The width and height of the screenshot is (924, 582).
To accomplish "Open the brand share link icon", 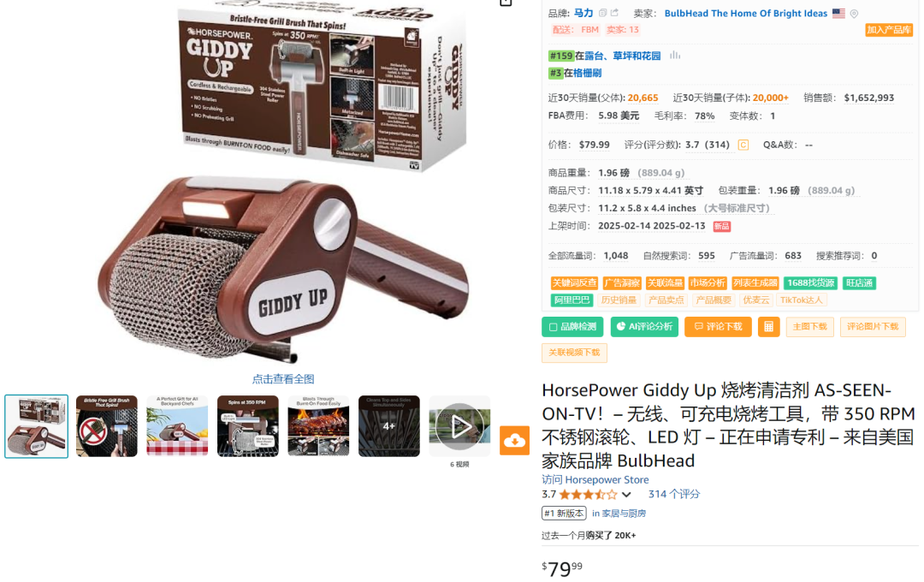I will pos(614,12).
